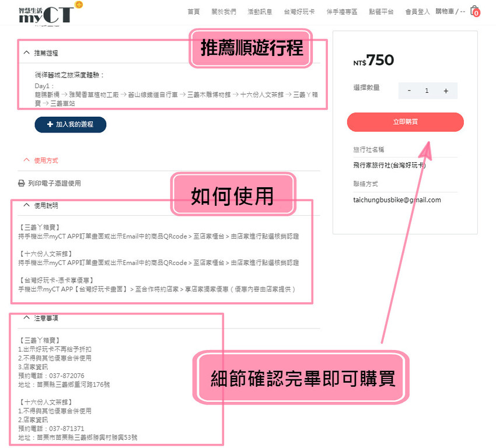
Task: Click the 立即購買 purchase button
Action: [405, 122]
